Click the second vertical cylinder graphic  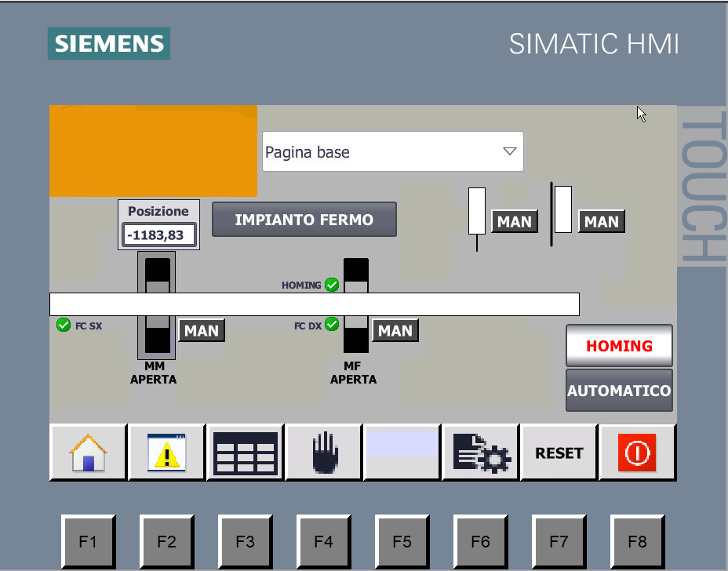[562, 213]
